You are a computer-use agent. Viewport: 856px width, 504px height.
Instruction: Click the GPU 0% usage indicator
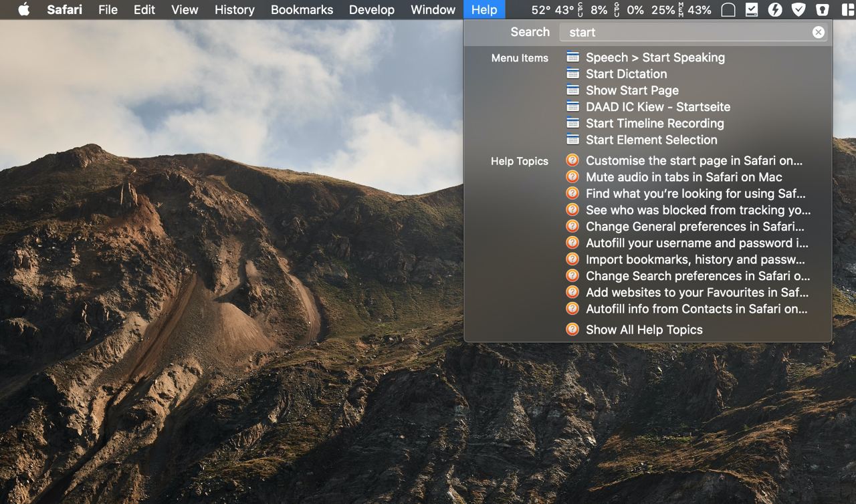point(629,9)
